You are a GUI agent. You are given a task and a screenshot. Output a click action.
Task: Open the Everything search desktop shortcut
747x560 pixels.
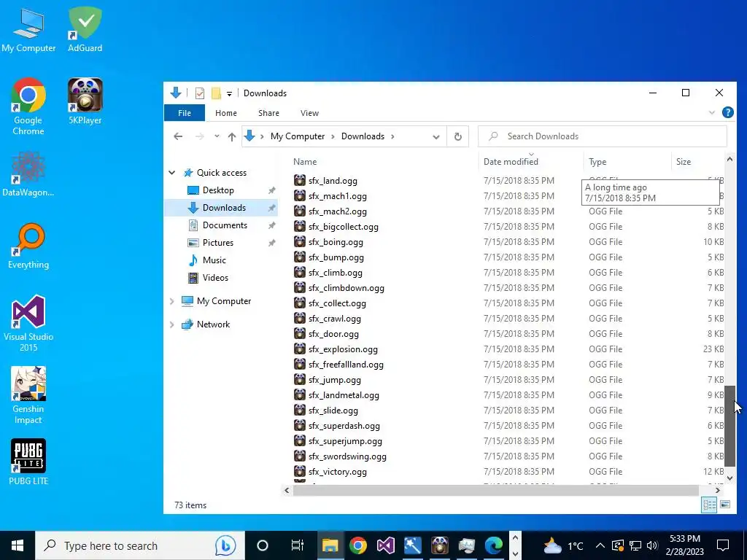28,246
